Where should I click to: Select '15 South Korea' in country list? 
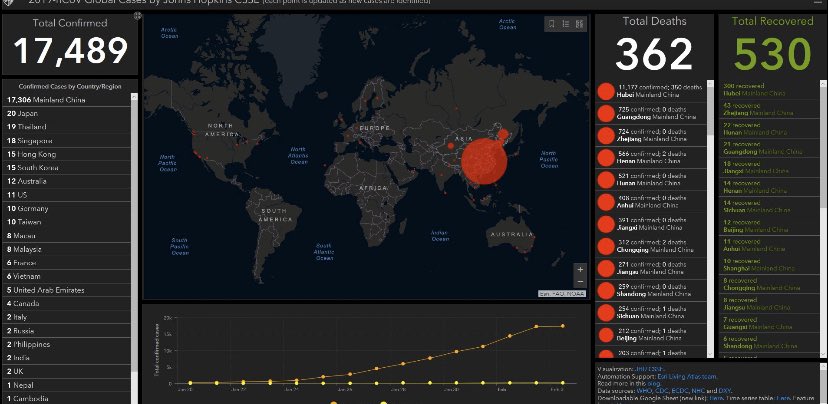click(67, 167)
